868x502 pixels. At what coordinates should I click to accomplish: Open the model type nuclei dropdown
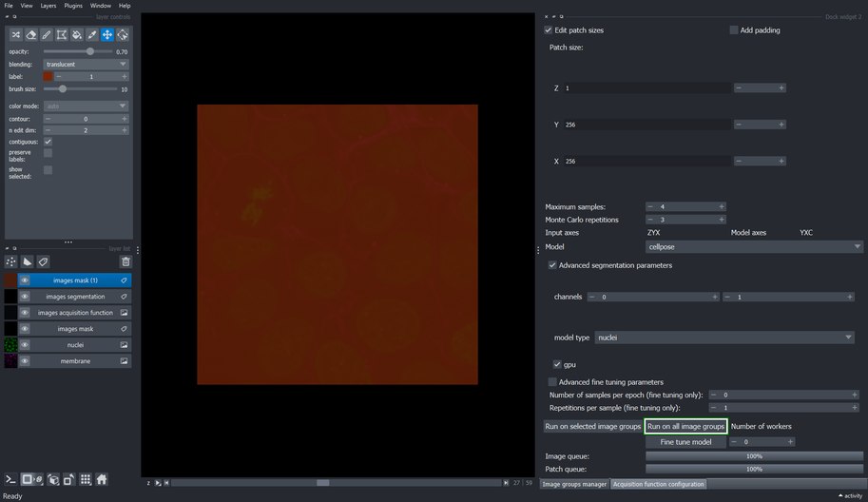(x=724, y=338)
